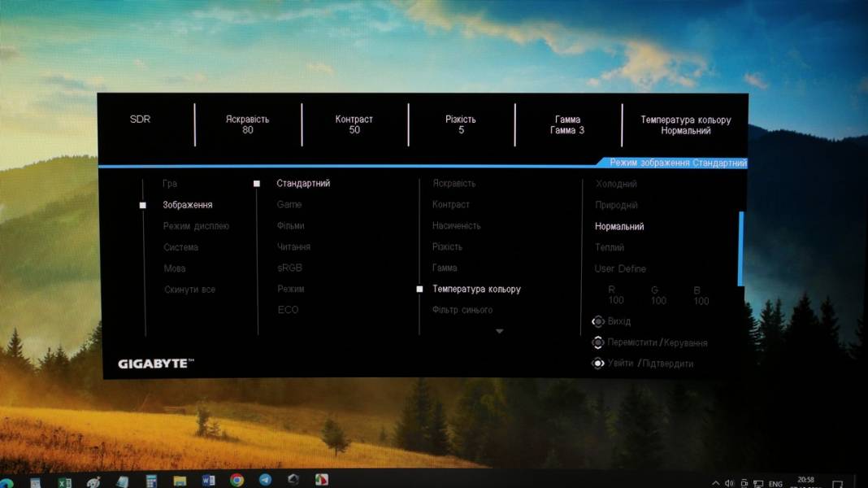Click the volume icon in the system tray
Image resolution: width=868 pixels, height=488 pixels.
tap(729, 483)
